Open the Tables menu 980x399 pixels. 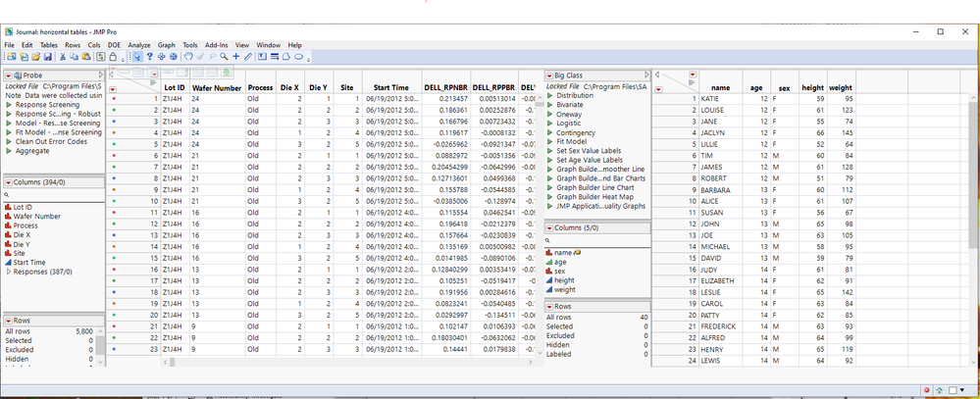coord(49,45)
